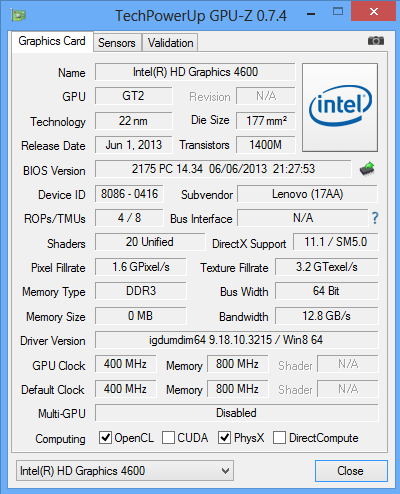The width and height of the screenshot is (400, 494).
Task: Toggle the DirectCompute checkbox
Action: [279, 437]
